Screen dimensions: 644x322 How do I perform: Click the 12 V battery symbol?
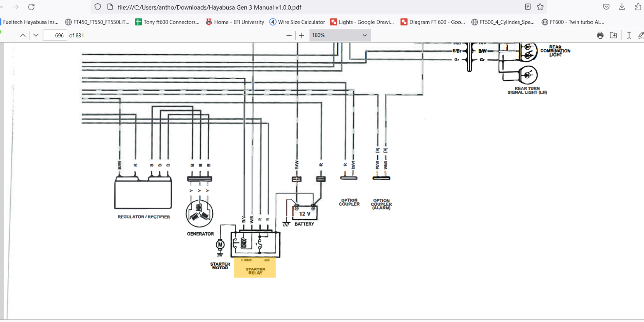(305, 212)
